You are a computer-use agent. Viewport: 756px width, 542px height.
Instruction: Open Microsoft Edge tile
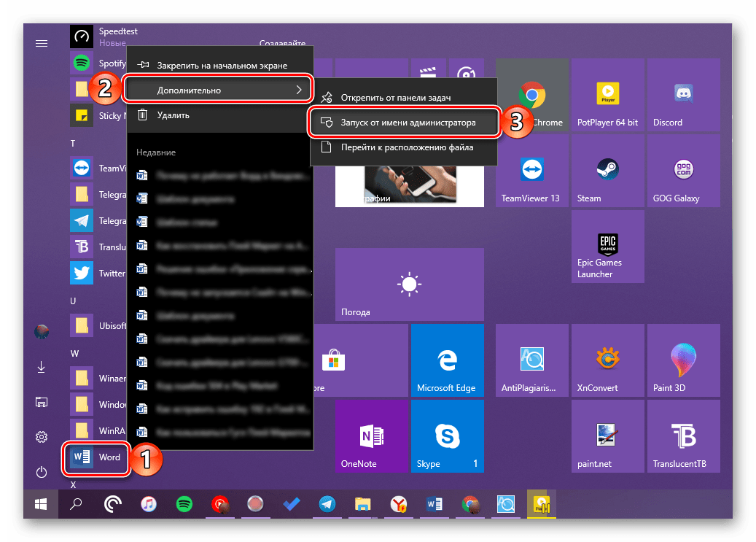447,360
